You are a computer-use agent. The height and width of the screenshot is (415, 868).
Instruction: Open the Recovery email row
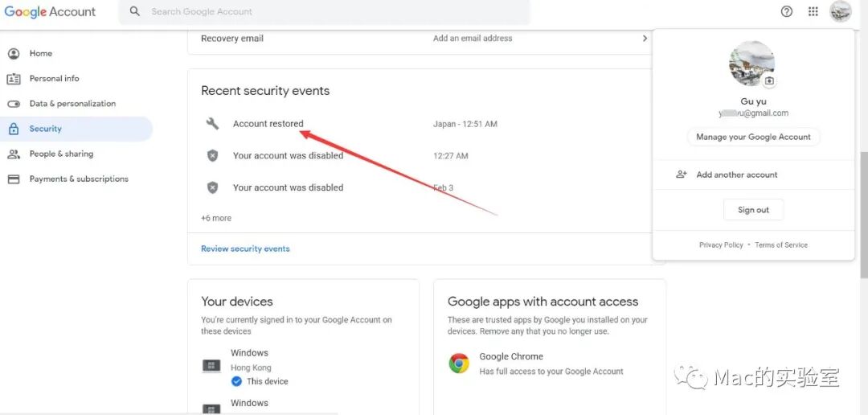click(x=426, y=39)
